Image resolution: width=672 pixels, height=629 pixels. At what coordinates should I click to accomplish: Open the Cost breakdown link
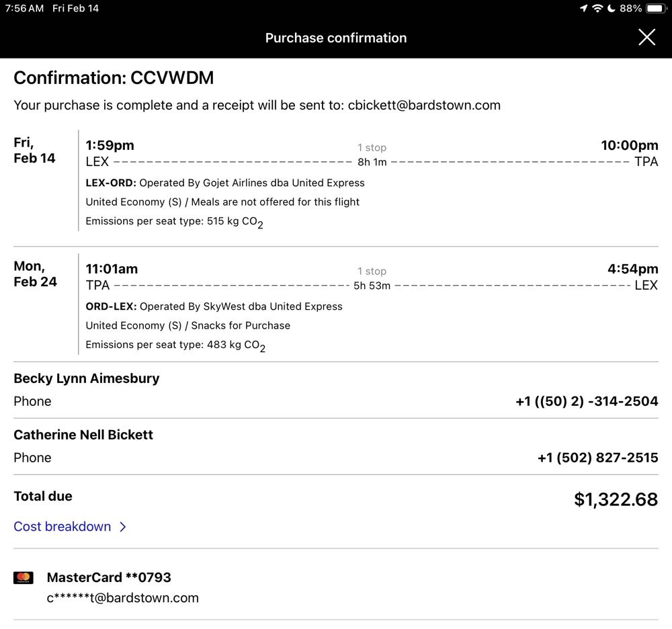tap(62, 527)
